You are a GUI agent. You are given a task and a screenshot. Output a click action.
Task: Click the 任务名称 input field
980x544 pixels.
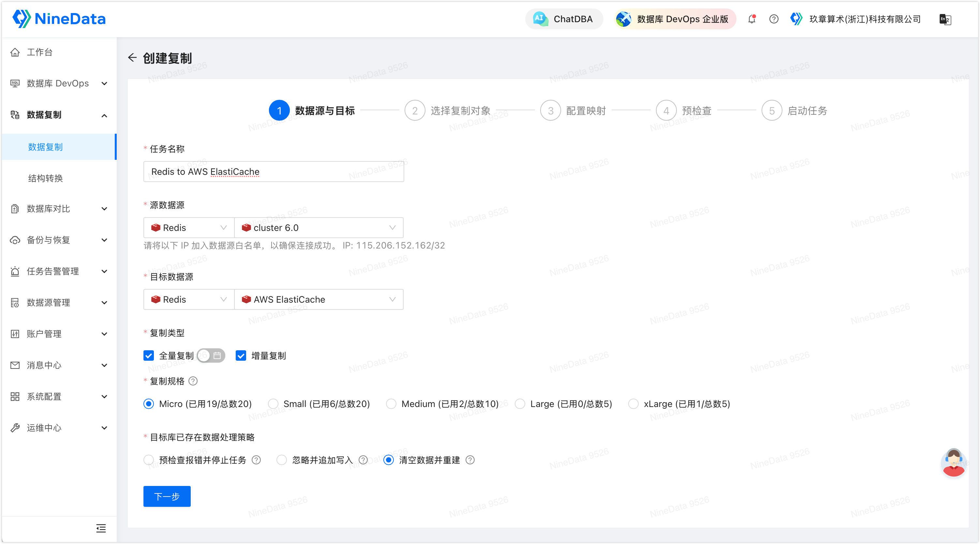click(x=274, y=172)
